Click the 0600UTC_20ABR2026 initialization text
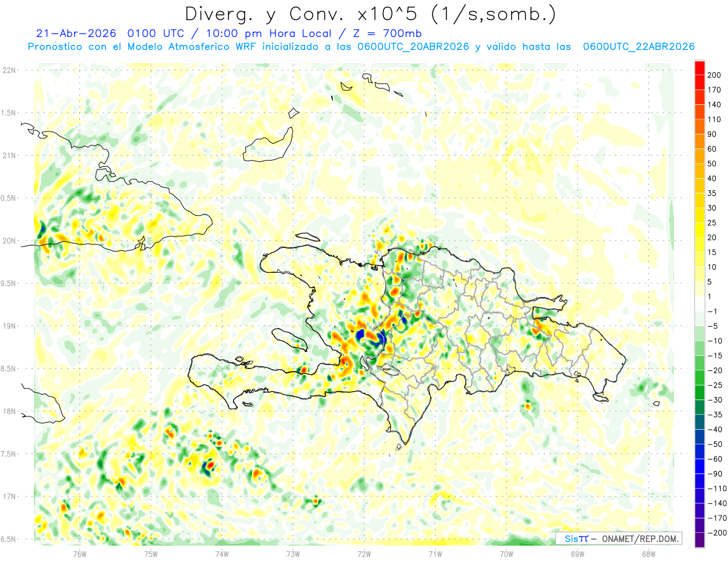This screenshot has height=562, width=728. click(x=413, y=47)
